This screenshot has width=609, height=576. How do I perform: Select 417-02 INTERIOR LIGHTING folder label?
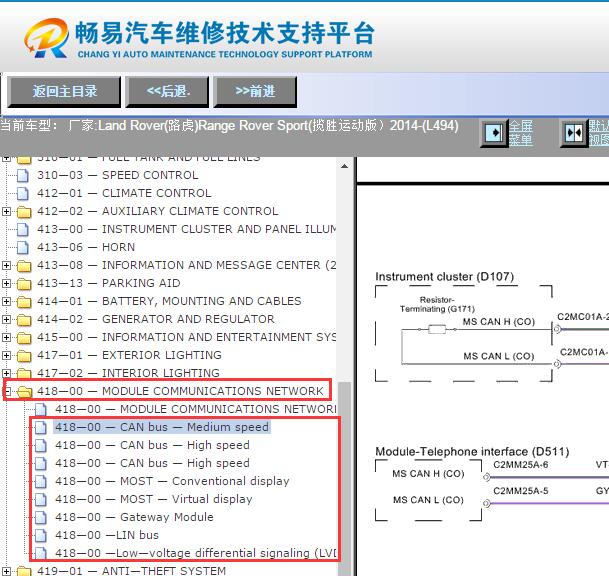(129, 373)
